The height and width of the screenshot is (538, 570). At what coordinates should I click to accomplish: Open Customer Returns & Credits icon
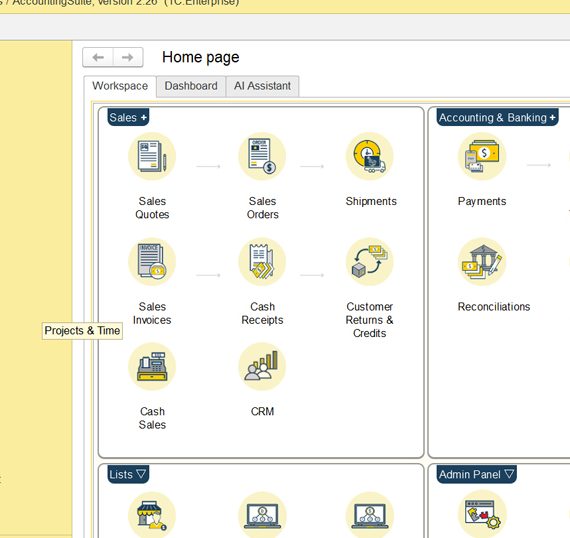pos(370,262)
